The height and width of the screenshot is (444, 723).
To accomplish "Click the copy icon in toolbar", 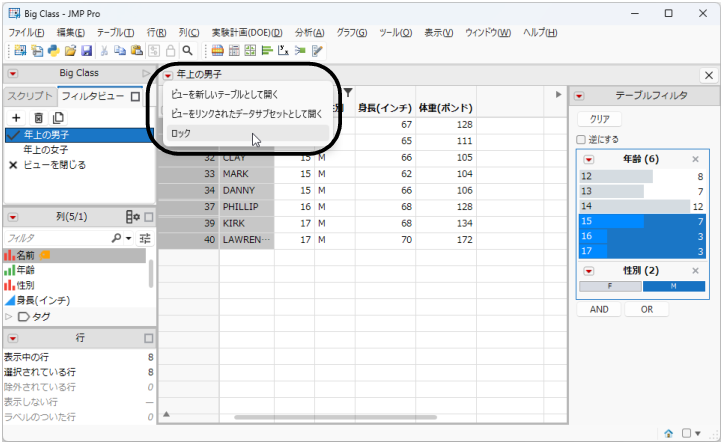I will pos(120,50).
